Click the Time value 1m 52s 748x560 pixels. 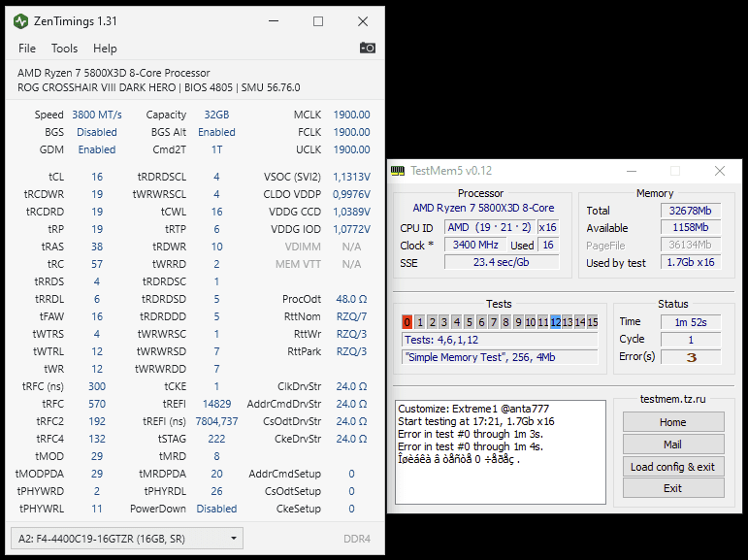[691, 322]
